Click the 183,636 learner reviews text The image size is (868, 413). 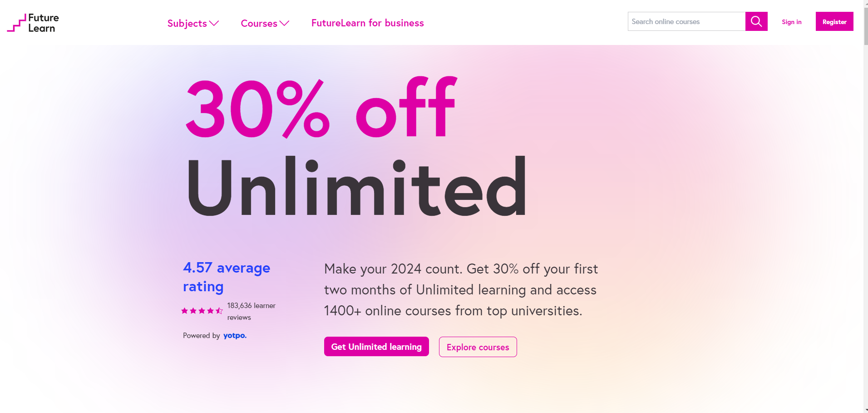point(251,311)
